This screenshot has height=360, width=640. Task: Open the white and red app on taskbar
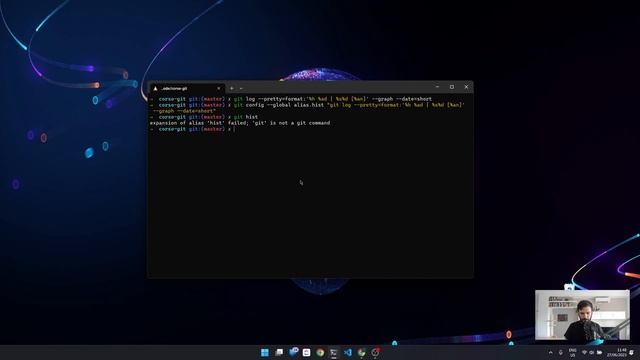pyautogui.click(x=307, y=352)
